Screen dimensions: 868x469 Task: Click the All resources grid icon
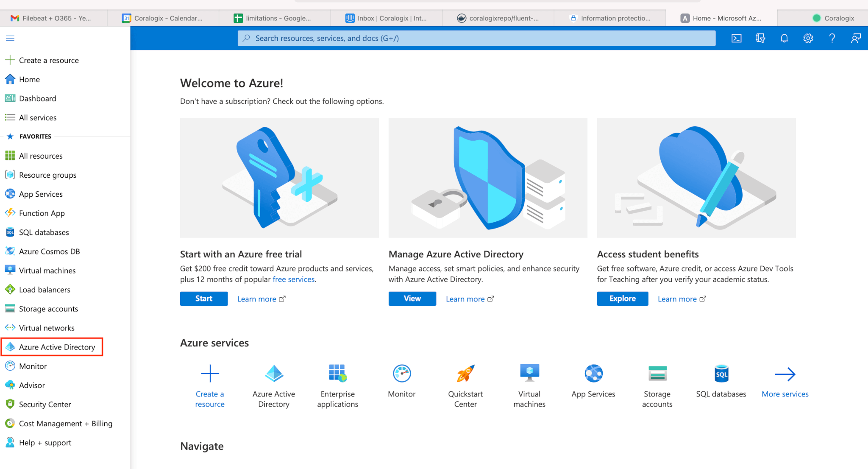click(10, 156)
